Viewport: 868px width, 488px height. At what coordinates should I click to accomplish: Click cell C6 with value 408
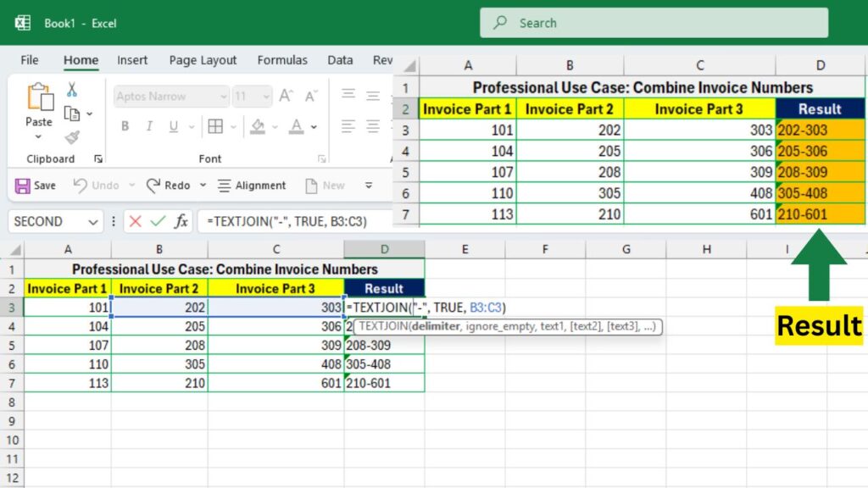(x=275, y=364)
